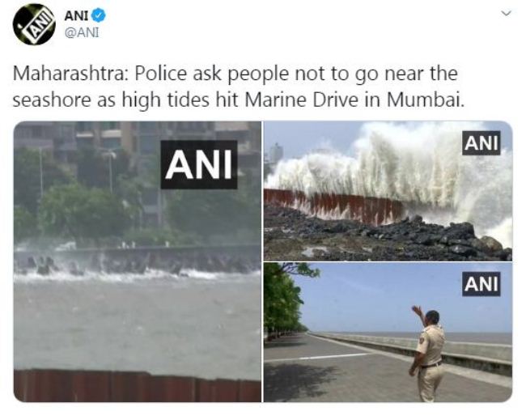Expand the tweet options chevron

click(x=507, y=14)
